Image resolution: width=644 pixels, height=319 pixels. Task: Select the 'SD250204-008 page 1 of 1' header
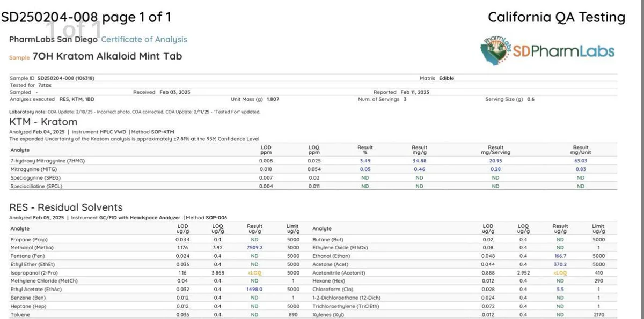(x=86, y=17)
